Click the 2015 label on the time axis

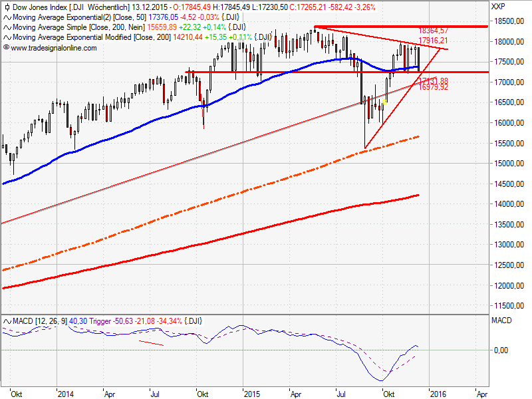coord(251,392)
